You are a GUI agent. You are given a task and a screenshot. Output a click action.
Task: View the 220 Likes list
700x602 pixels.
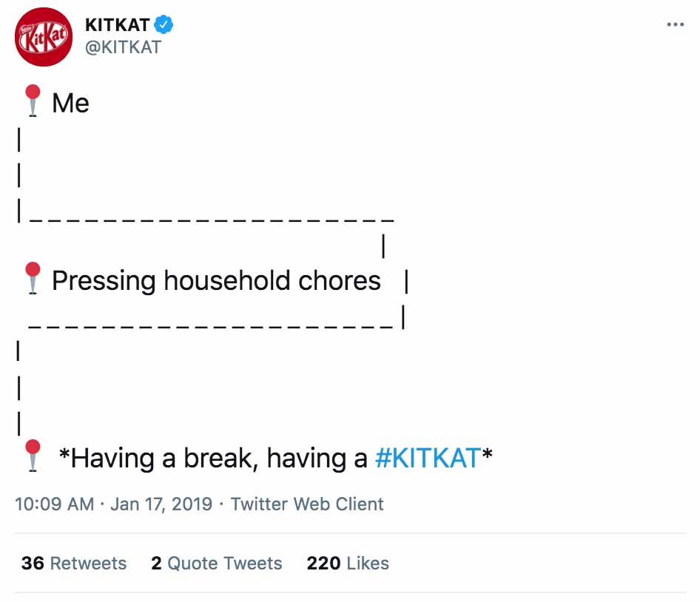(x=348, y=564)
